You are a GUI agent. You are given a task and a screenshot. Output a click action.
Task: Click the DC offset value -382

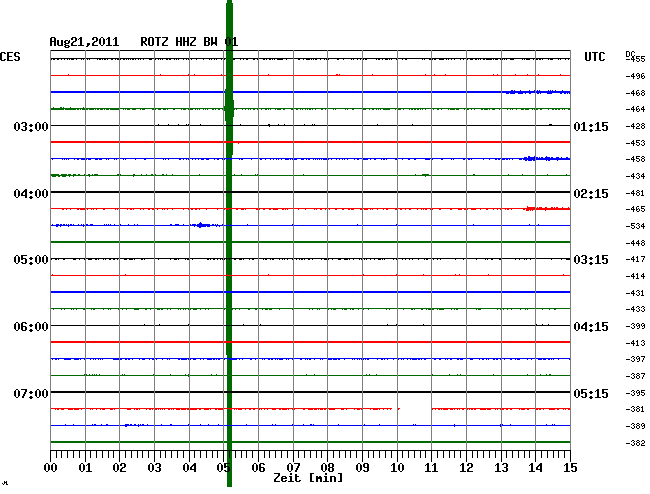pyautogui.click(x=635, y=443)
